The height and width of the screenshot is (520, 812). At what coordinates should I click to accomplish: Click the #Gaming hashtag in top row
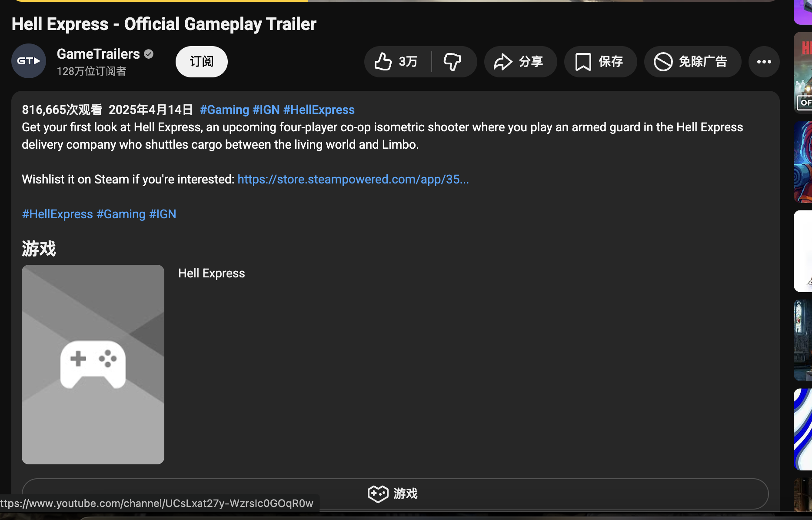(x=224, y=110)
